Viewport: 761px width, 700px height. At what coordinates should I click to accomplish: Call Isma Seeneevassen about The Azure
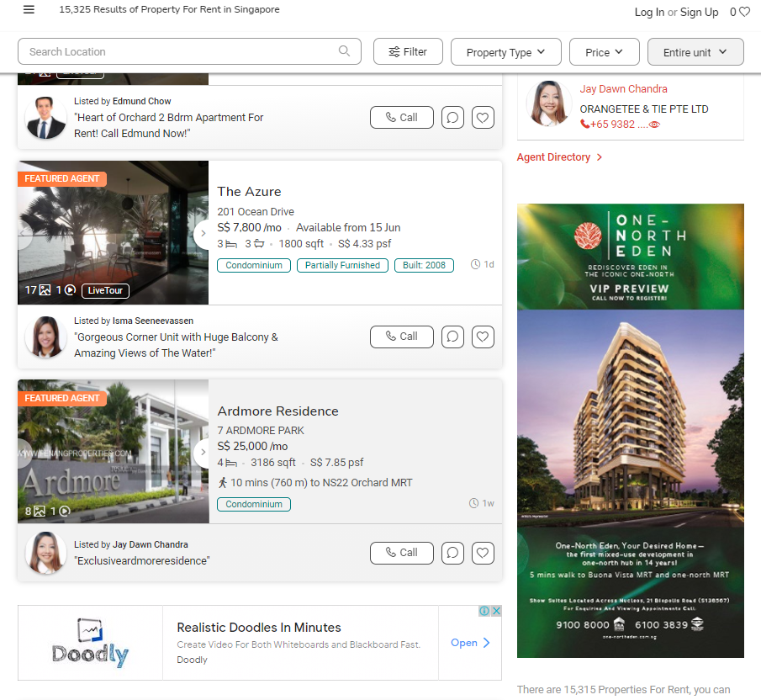pyautogui.click(x=401, y=337)
